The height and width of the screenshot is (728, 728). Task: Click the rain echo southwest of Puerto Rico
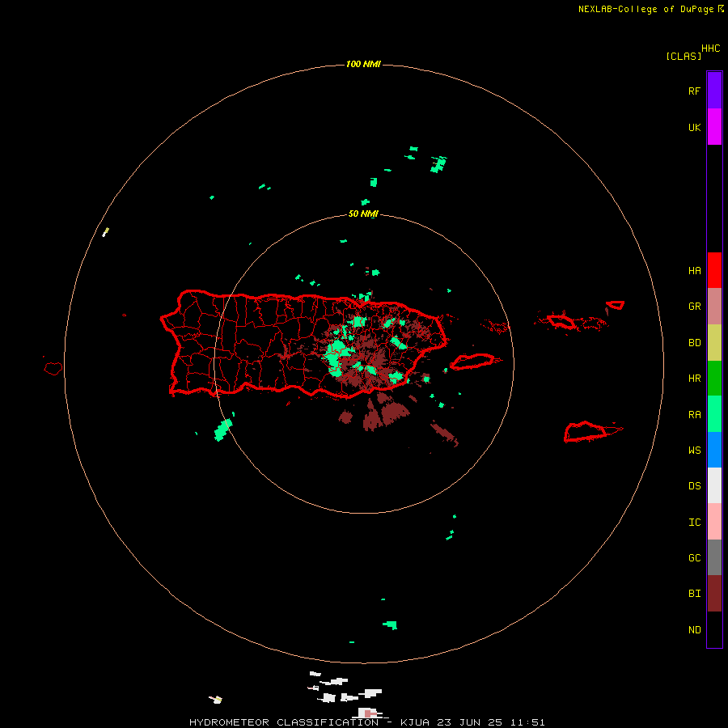click(223, 430)
